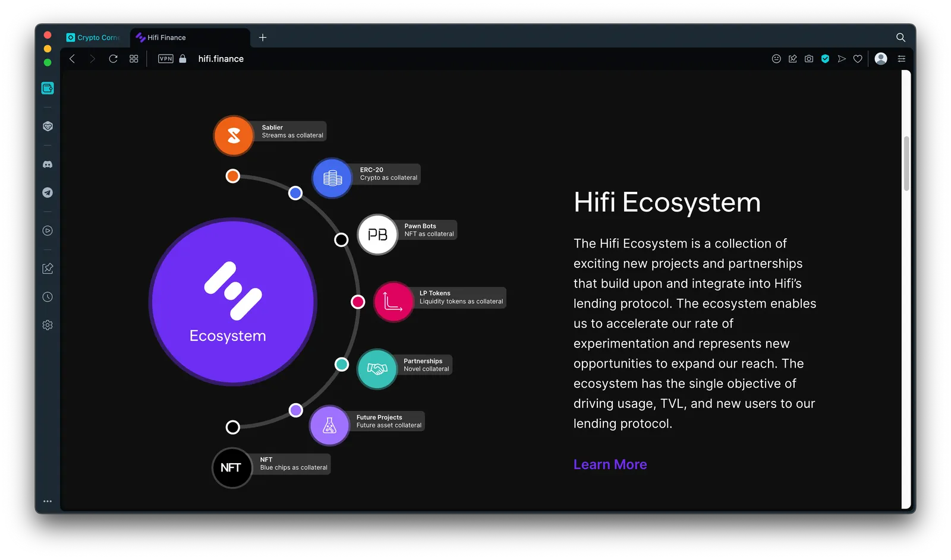
Task: Click the orange Sablier logo circle
Action: (x=234, y=135)
